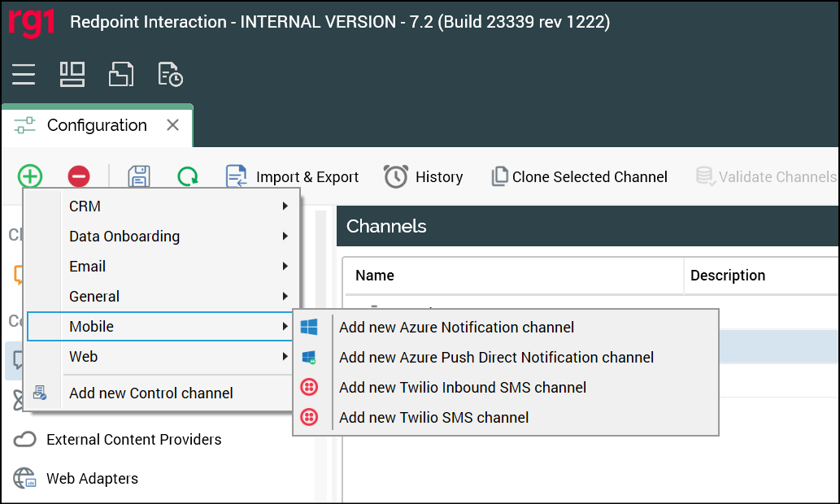Select Add new Twilio SMS channel
The width and height of the screenshot is (840, 504).
(x=433, y=417)
